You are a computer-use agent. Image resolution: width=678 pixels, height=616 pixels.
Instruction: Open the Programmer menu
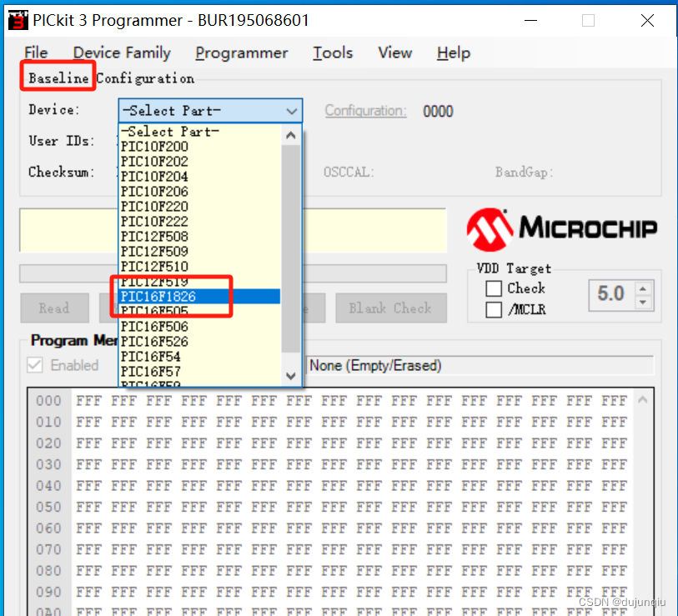242,53
